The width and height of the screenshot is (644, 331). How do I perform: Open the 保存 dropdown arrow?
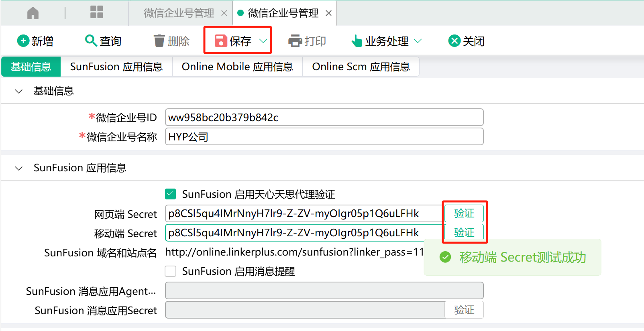coord(263,41)
